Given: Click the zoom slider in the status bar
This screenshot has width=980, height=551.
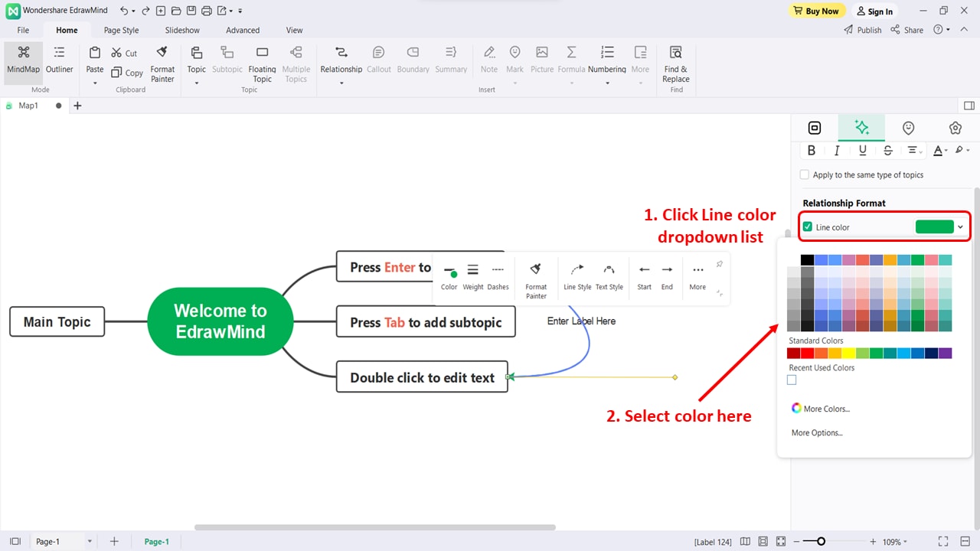Looking at the screenshot, I should (821, 542).
